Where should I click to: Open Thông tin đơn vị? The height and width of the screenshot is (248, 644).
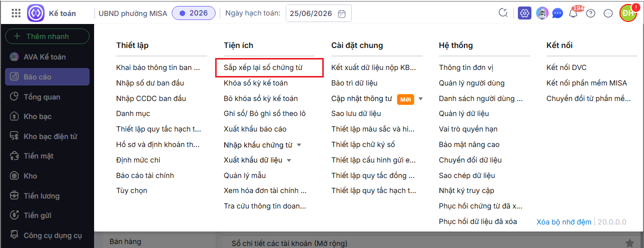point(467,67)
